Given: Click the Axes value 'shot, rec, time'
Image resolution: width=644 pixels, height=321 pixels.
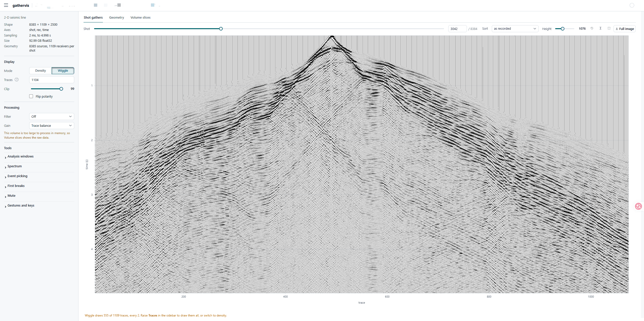Looking at the screenshot, I should click(x=39, y=30).
